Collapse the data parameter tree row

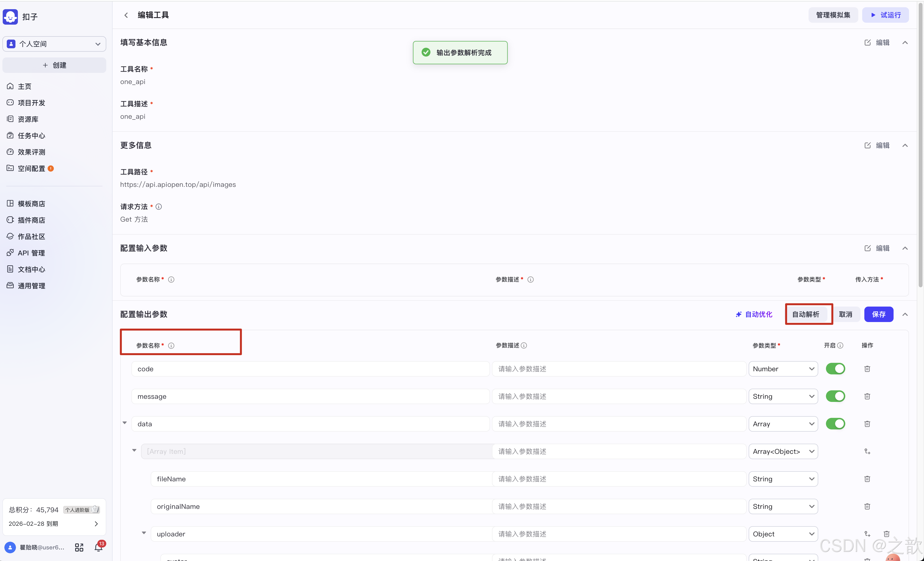125,423
